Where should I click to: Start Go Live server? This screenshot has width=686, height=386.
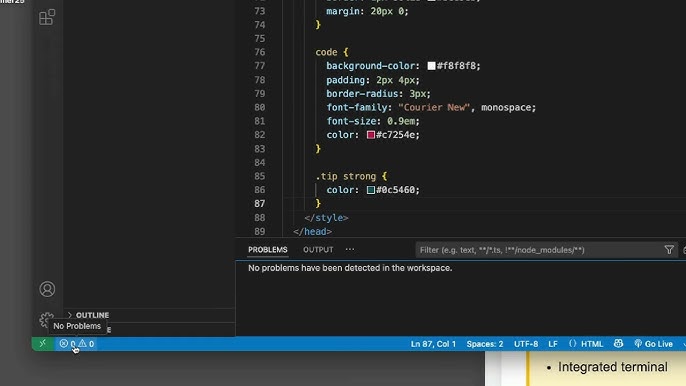click(x=654, y=344)
